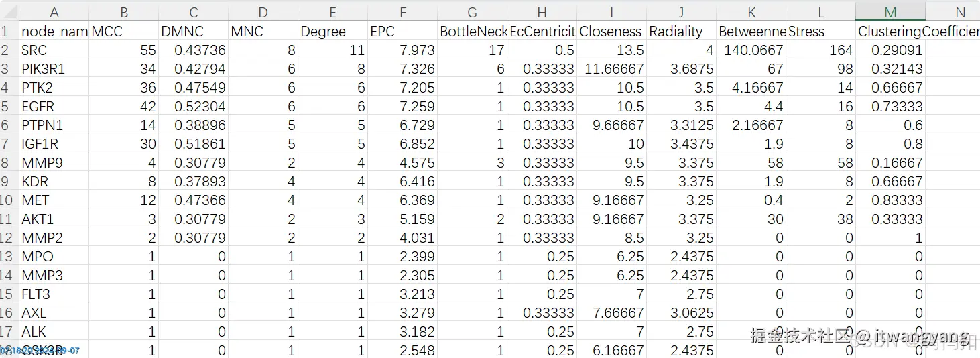Select cell containing 140.0667
The height and width of the screenshot is (358, 980).
[x=751, y=50]
